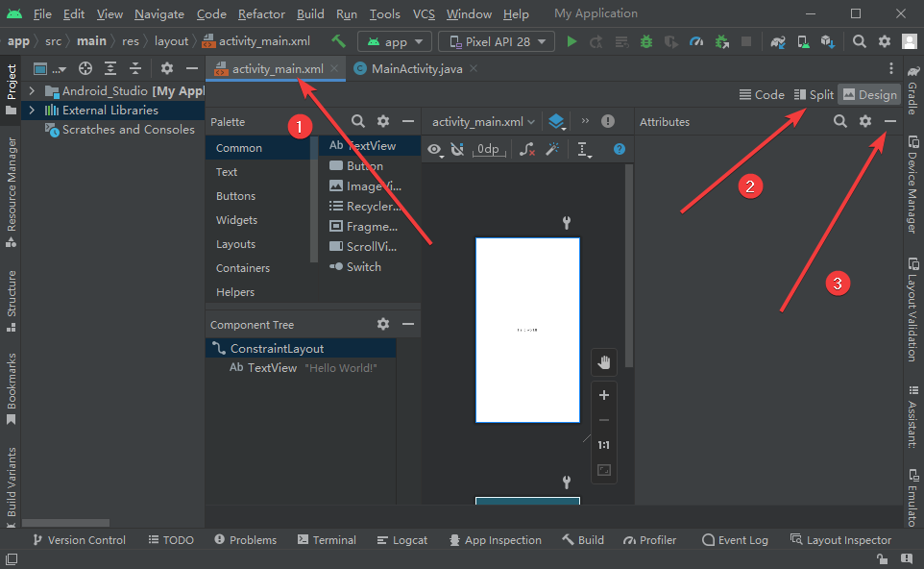Switch to the MainActivity.java tab
The image size is (924, 569).
[x=416, y=69]
